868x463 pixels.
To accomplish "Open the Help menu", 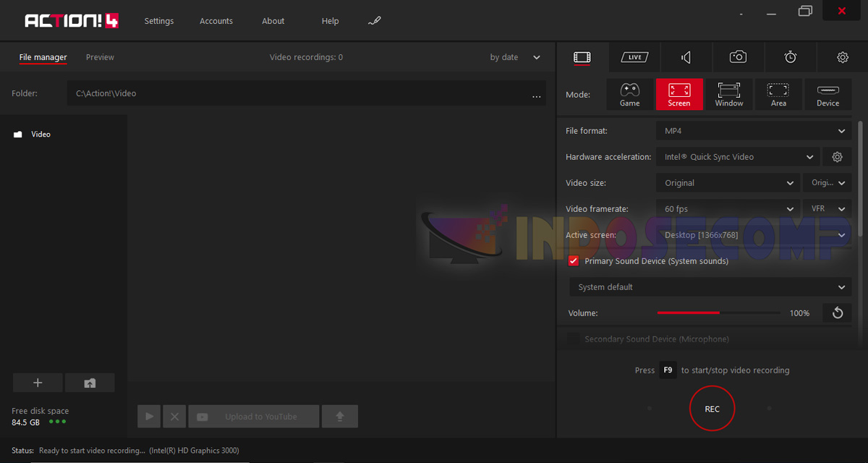I will pos(330,21).
